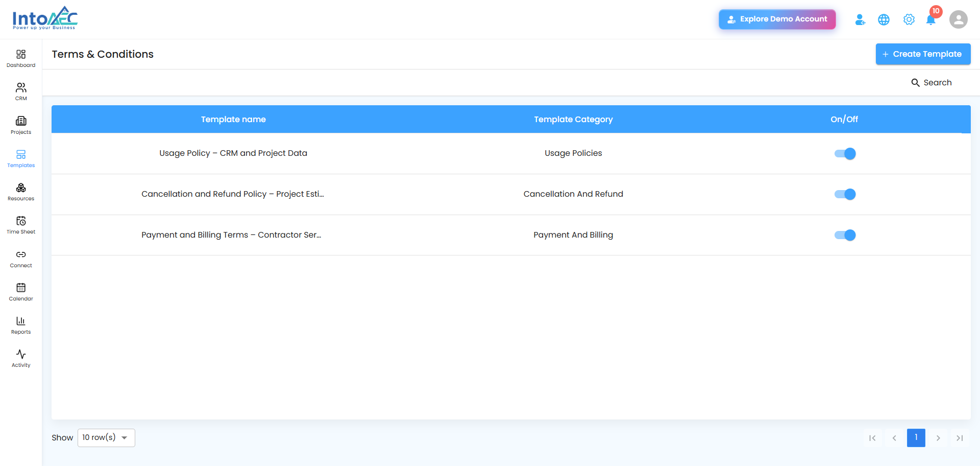Screen dimensions: 980x466
Task: Open the Reports chart icon
Action: click(x=21, y=321)
